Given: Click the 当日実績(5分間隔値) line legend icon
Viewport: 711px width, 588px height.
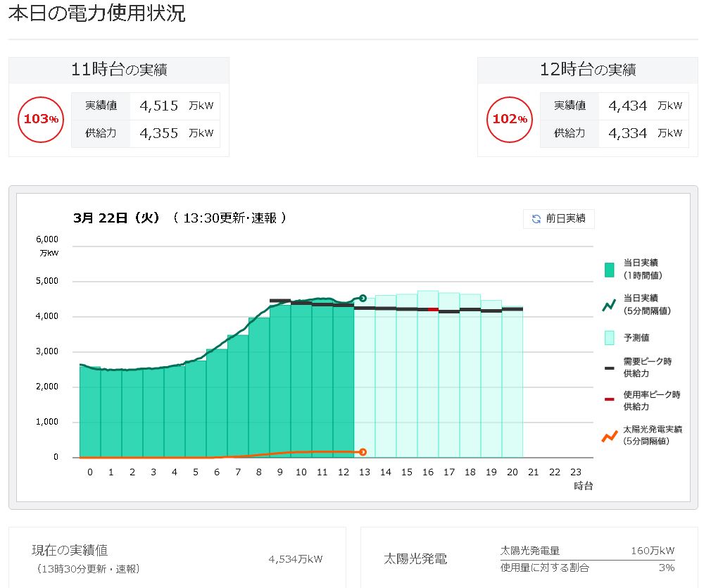Looking at the screenshot, I should [609, 306].
